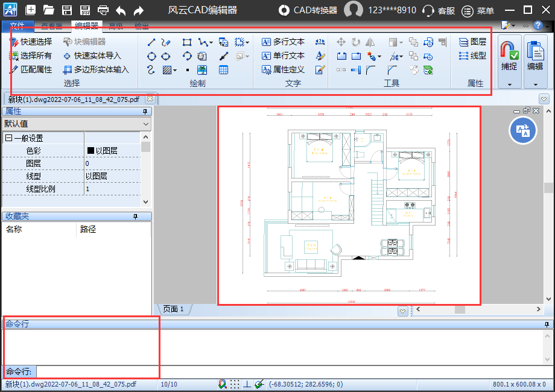The image size is (555, 392).
Task: Create a new file from the title bar
Action: click(30, 10)
